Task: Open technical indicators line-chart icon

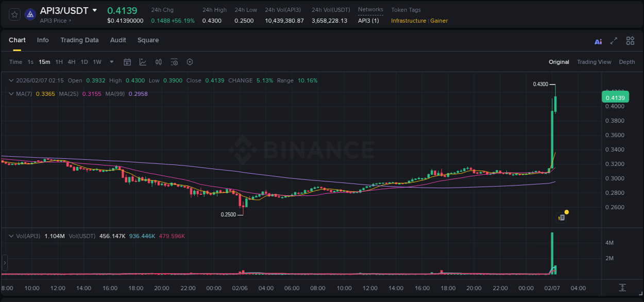Action: 143,62
